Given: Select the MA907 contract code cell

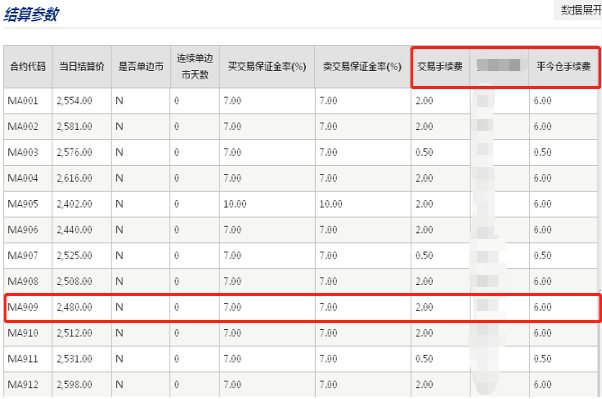Looking at the screenshot, I should [23, 255].
